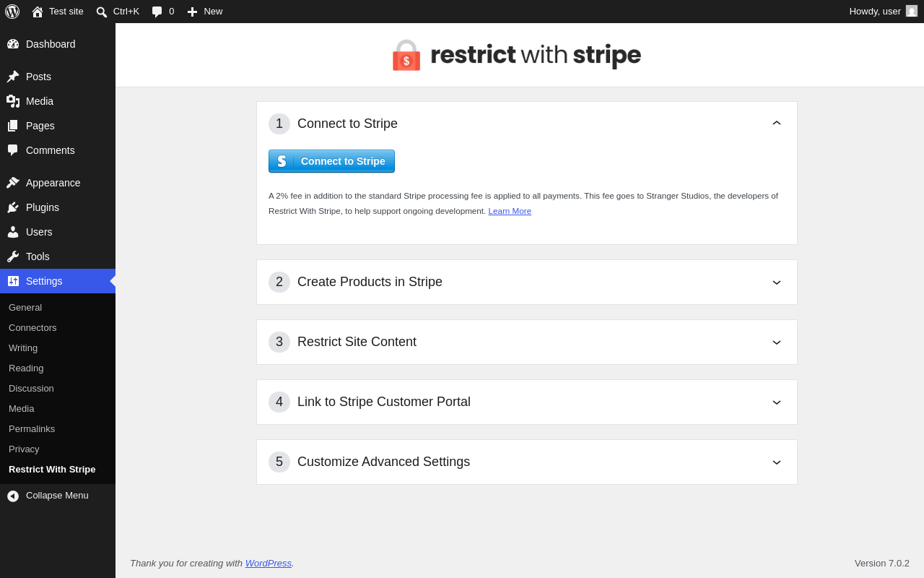Viewport: 924px width, 578px height.
Task: Click the Restrict Site Content heading
Action: 357,342
